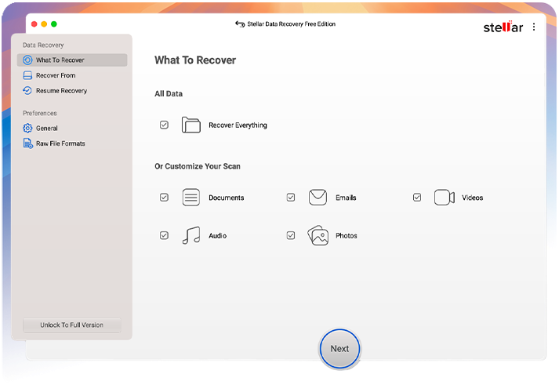The height and width of the screenshot is (392, 559).
Task: Click the Audio label
Action: click(x=217, y=235)
